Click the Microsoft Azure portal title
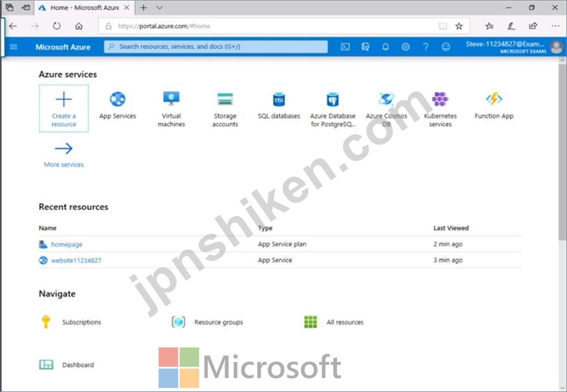 pos(63,47)
